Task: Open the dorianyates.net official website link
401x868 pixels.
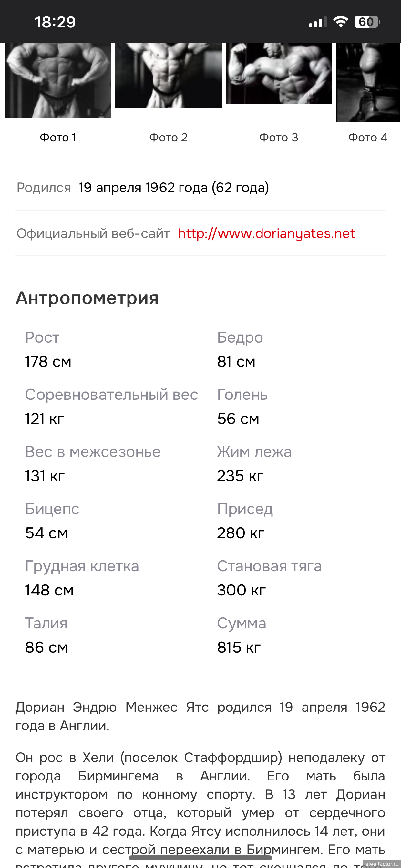Action: (x=266, y=233)
